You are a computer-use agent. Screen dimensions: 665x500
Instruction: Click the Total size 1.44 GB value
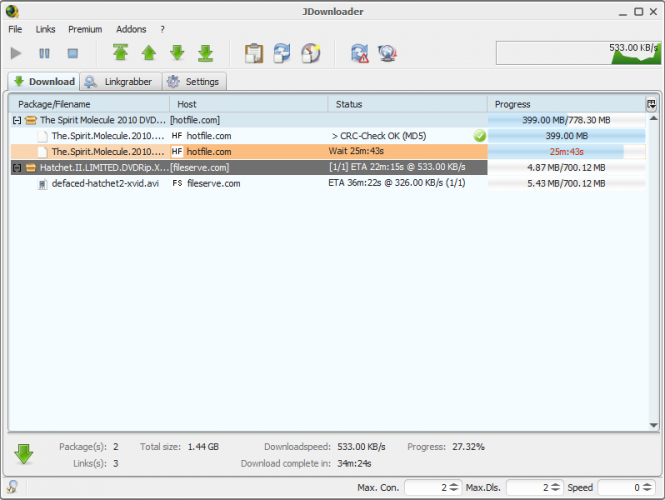[x=203, y=447]
